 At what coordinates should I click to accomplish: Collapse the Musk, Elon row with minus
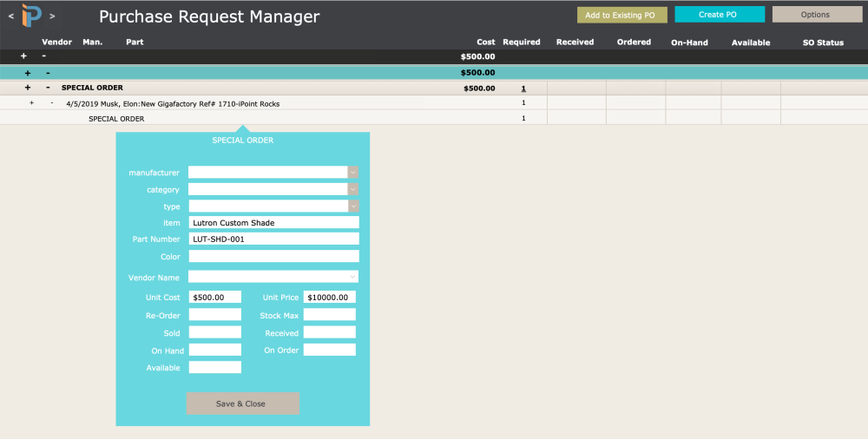52,103
